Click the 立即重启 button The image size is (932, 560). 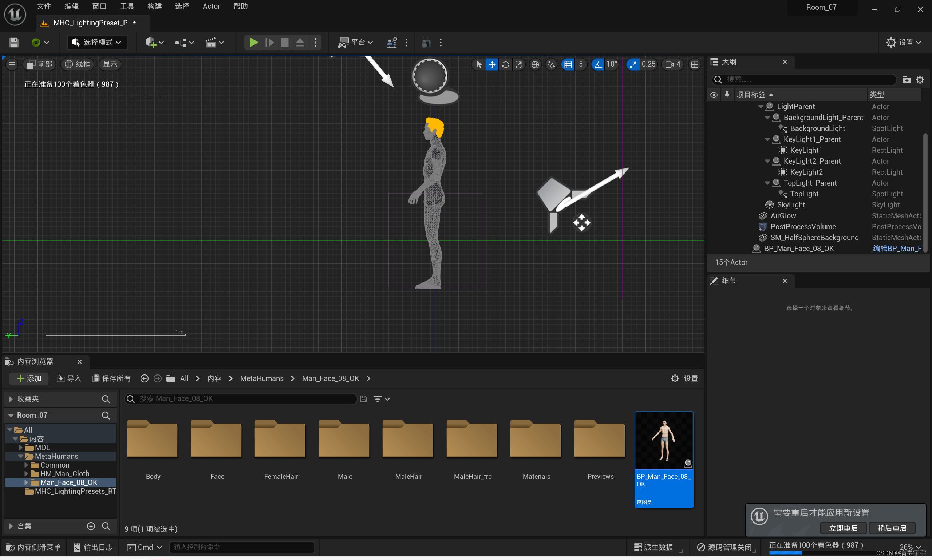843,528
